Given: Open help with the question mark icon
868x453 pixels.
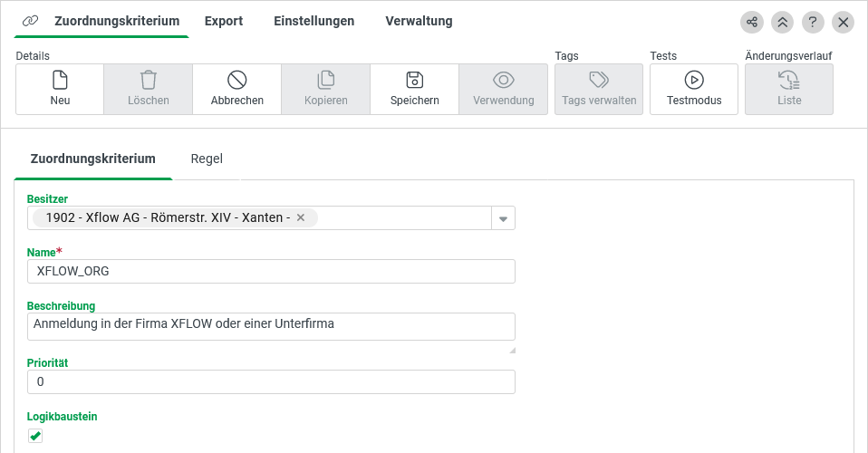Looking at the screenshot, I should click(x=813, y=22).
